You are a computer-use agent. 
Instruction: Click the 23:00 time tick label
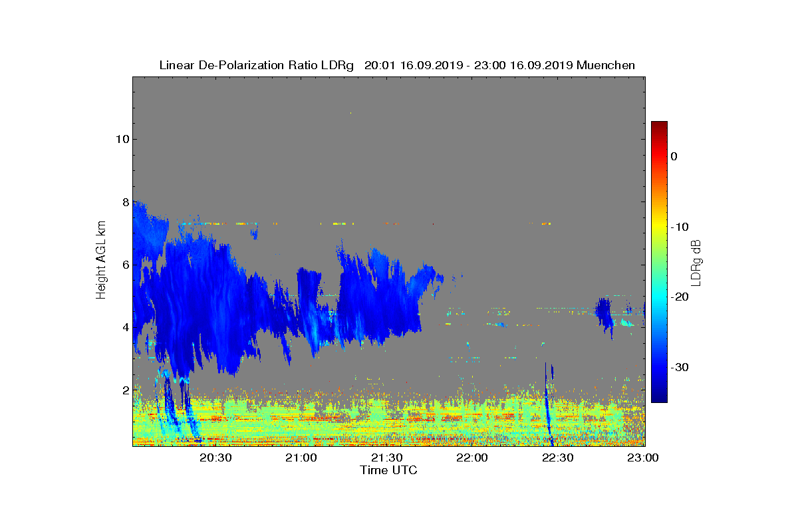[x=644, y=458]
